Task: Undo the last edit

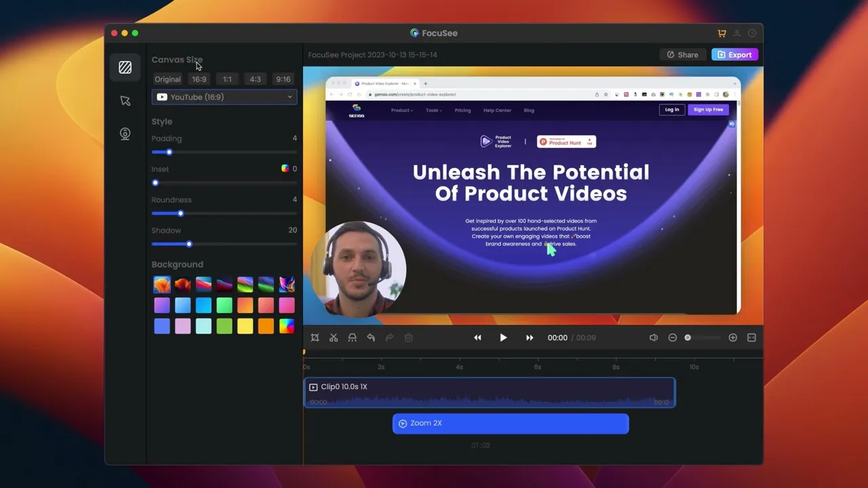Action: [371, 338]
